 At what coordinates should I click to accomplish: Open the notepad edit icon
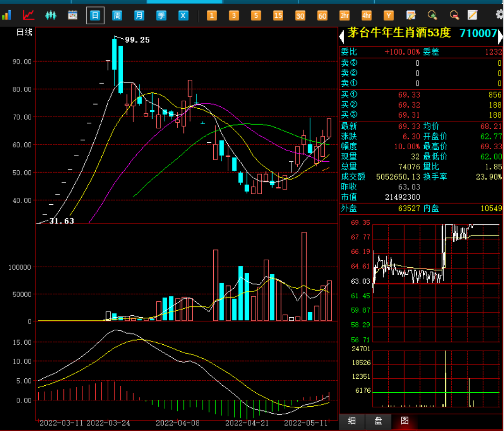[x=472, y=15]
